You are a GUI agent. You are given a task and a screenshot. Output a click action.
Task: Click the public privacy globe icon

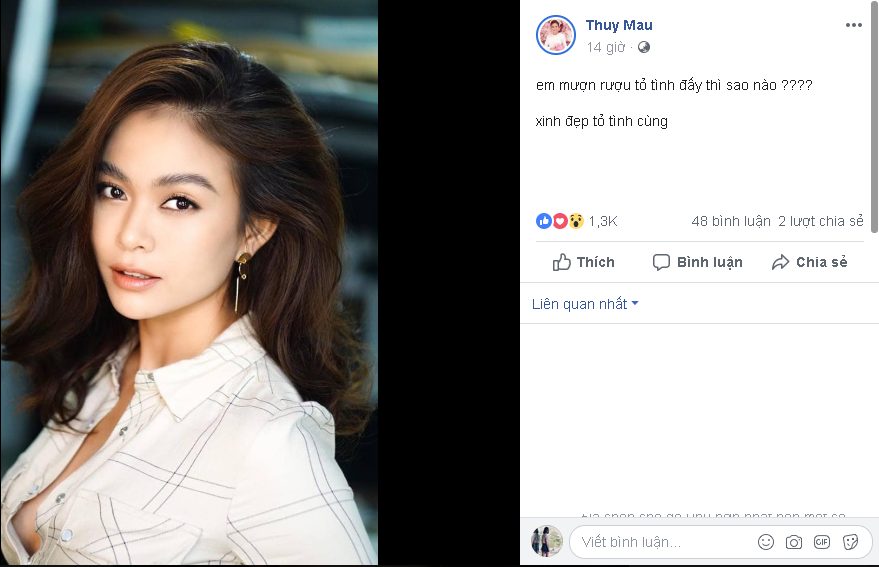(x=644, y=47)
